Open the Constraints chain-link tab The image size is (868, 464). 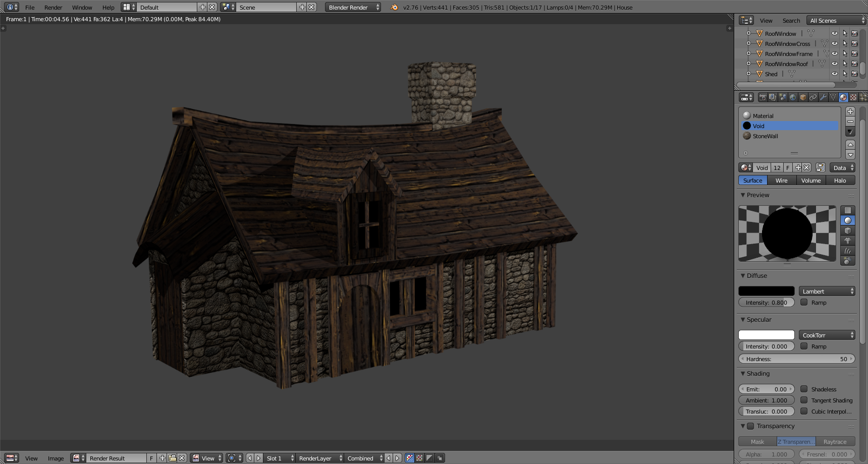click(813, 97)
